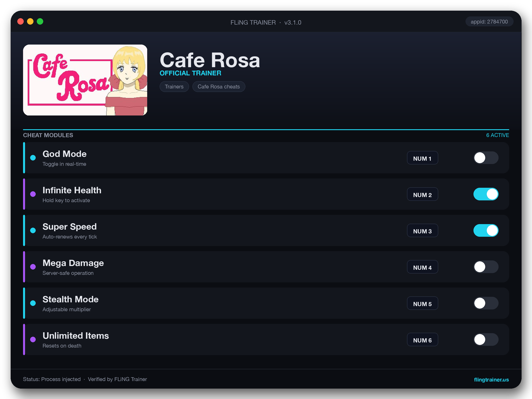
Task: Click the purple dot beside Infinite Health
Action: pyautogui.click(x=33, y=194)
